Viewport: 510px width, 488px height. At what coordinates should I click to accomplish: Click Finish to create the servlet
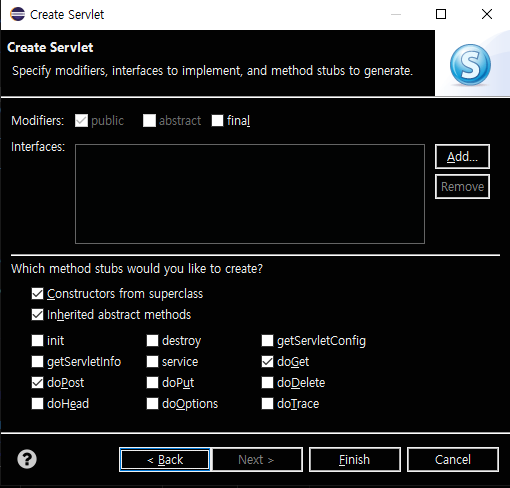355,460
